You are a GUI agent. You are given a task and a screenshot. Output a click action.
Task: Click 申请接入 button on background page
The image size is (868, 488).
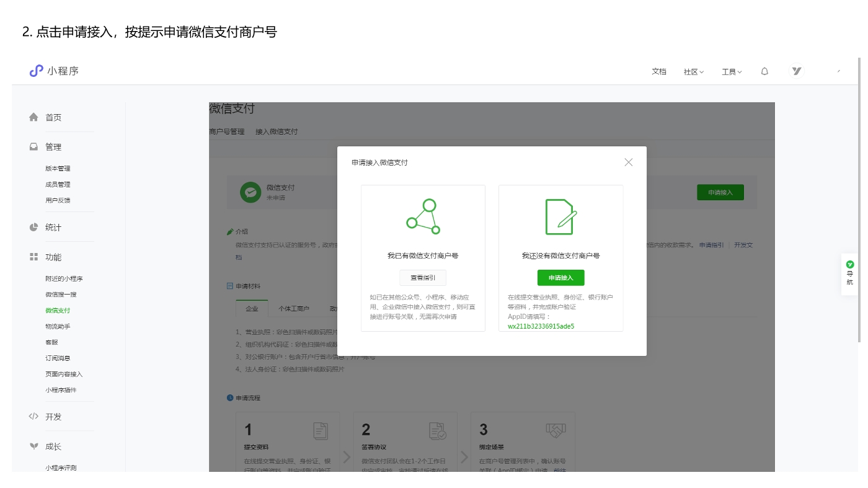pos(720,192)
